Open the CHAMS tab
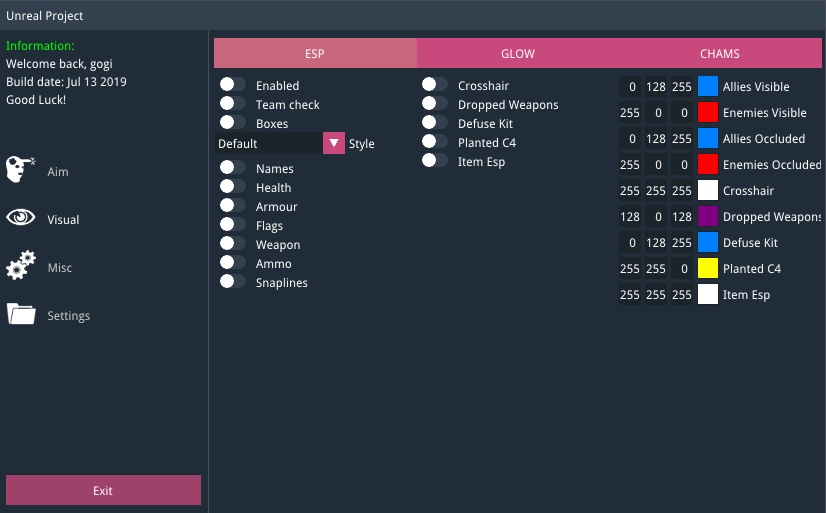826x513 pixels. click(x=720, y=53)
